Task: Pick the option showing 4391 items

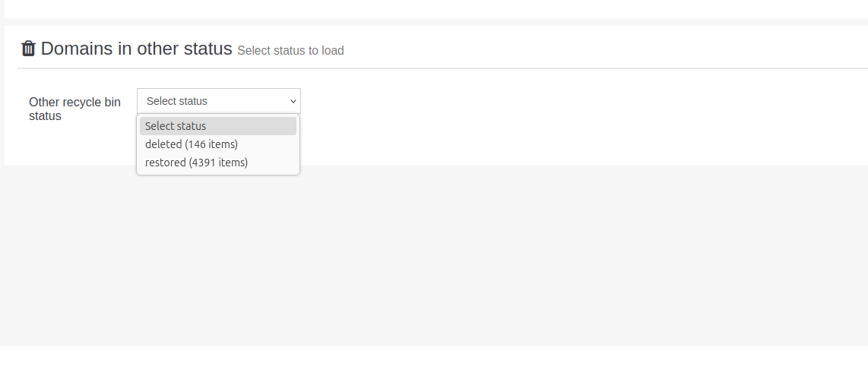Action: (196, 163)
